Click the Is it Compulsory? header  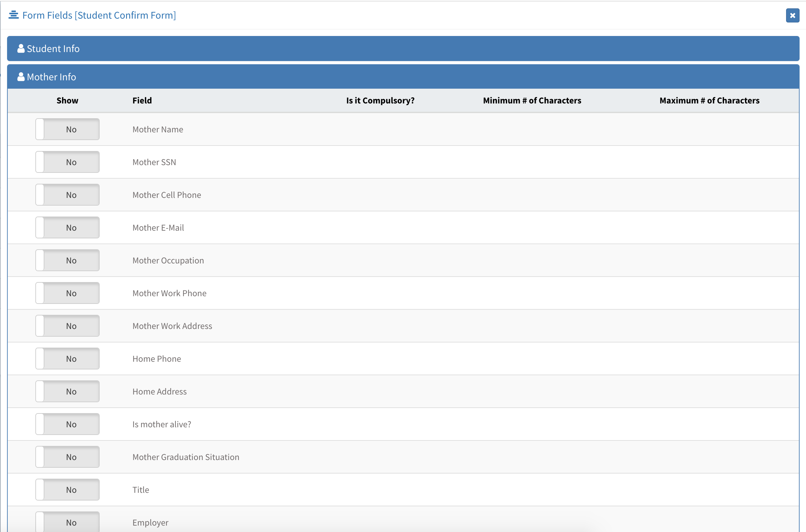381,101
